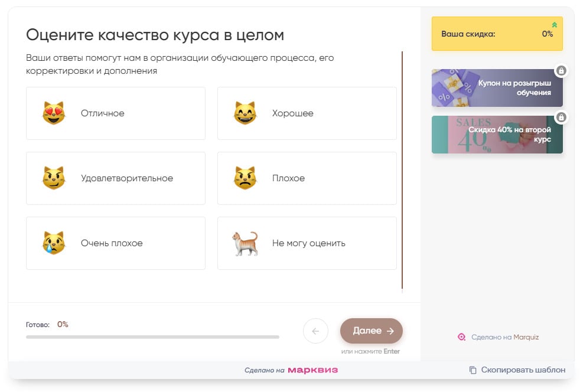Select the heart-eyes cat emoji for "Отличное"
The width and height of the screenshot is (580, 392).
tap(52, 113)
